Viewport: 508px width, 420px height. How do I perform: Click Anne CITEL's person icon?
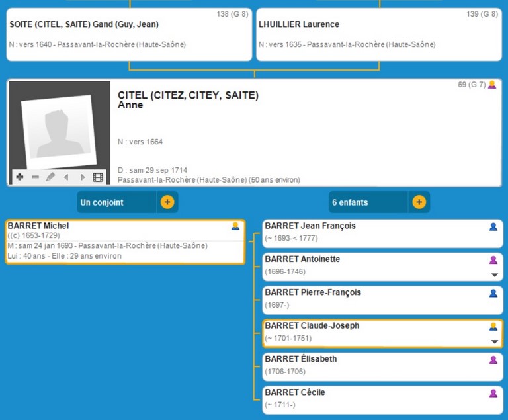pos(491,85)
